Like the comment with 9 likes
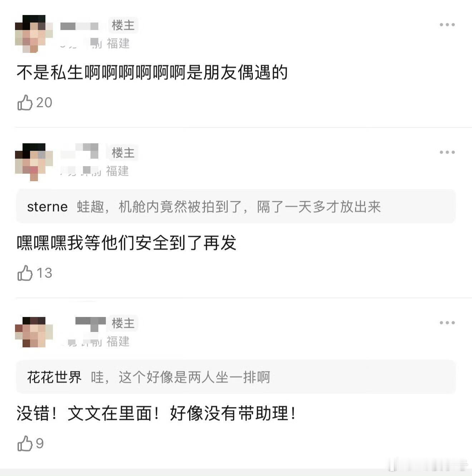The image size is (472, 476). coord(25,443)
